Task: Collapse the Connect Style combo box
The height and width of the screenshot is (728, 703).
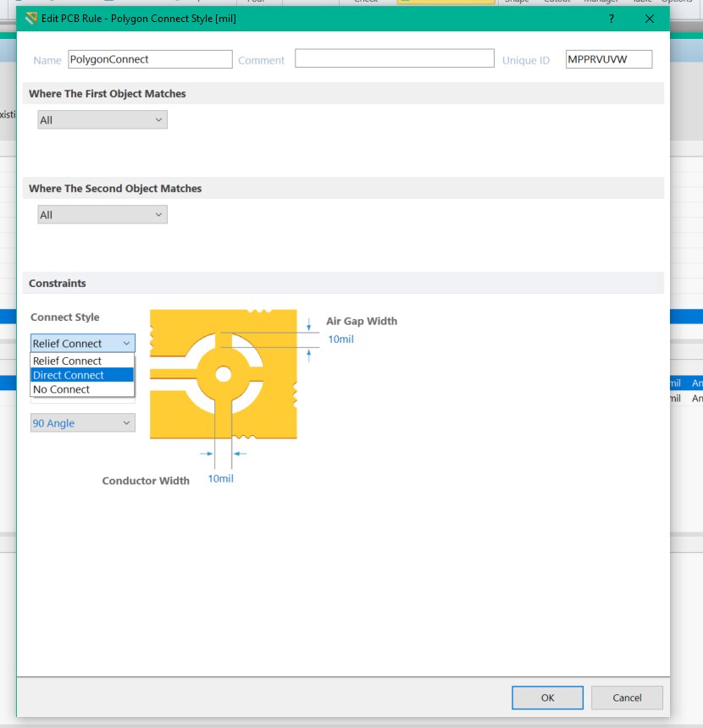Action: click(x=82, y=344)
